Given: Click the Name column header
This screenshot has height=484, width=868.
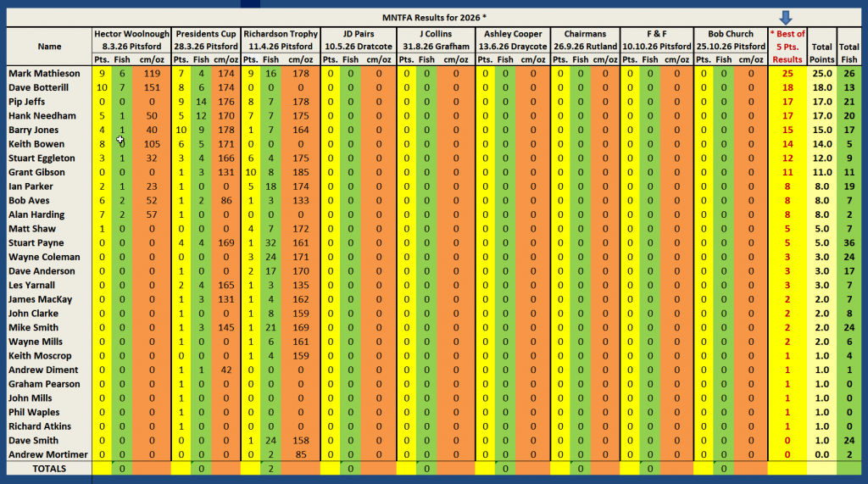Looking at the screenshot, I should tap(47, 47).
